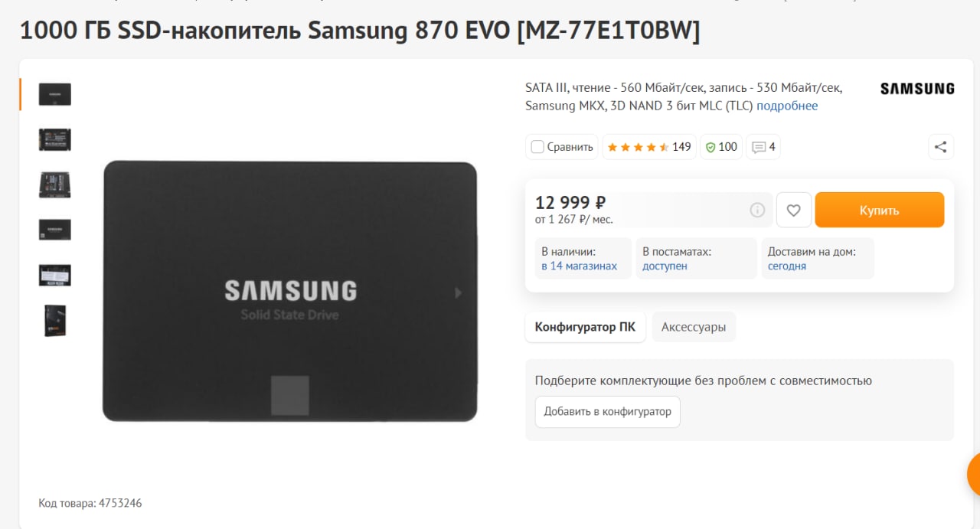Screen dimensions: 980x529
Task: View the green shield reliability rating 100
Action: click(x=721, y=147)
